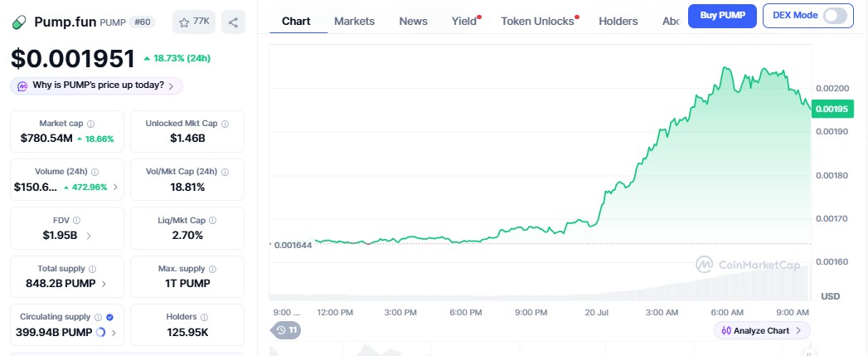
Task: Click the $1.95B FDV value
Action: (x=60, y=235)
